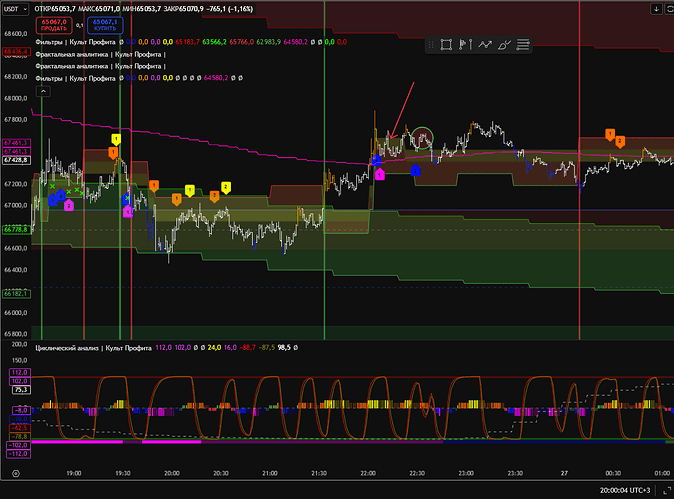
Task: Click the 22:00 time axis label
Action: [368, 474]
